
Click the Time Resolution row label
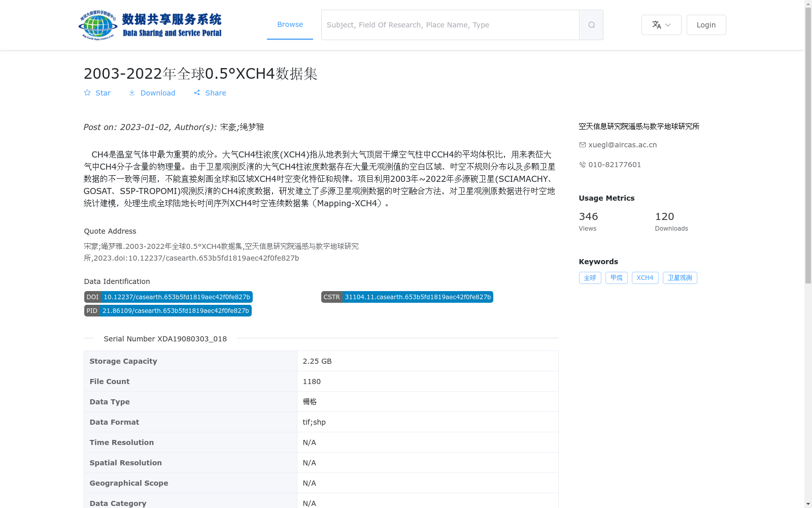122,442
